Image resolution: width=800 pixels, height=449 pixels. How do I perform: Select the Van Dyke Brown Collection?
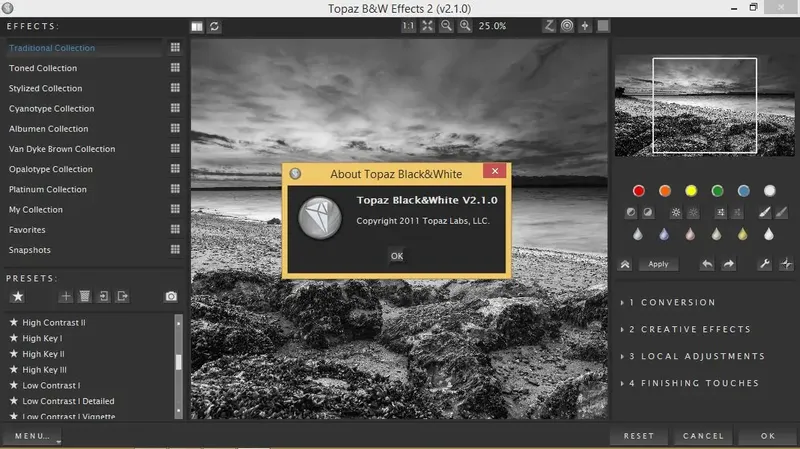click(62, 149)
